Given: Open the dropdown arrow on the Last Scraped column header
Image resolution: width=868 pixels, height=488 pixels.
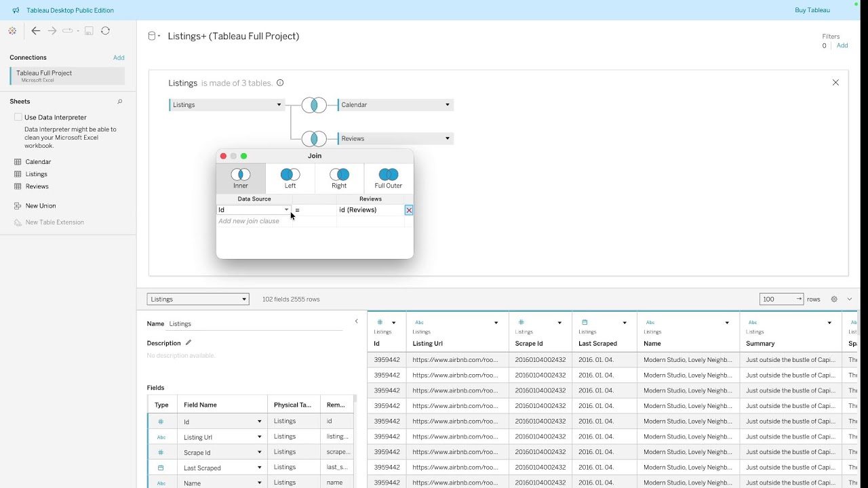Looking at the screenshot, I should click(x=625, y=323).
